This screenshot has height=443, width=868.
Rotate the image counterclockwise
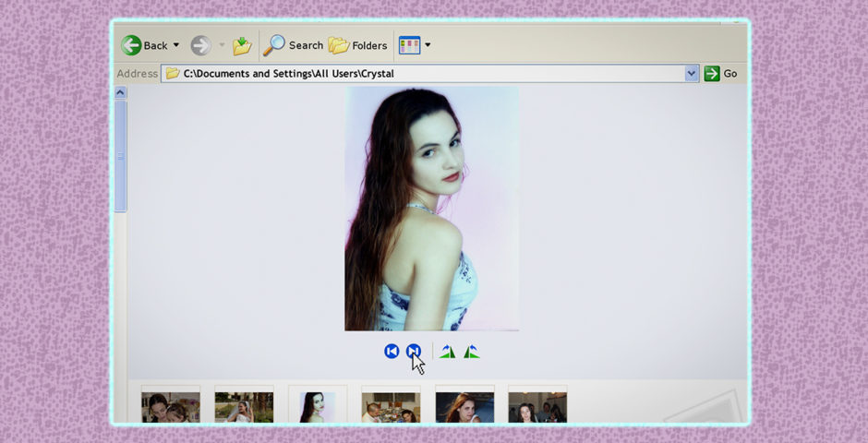click(x=471, y=352)
